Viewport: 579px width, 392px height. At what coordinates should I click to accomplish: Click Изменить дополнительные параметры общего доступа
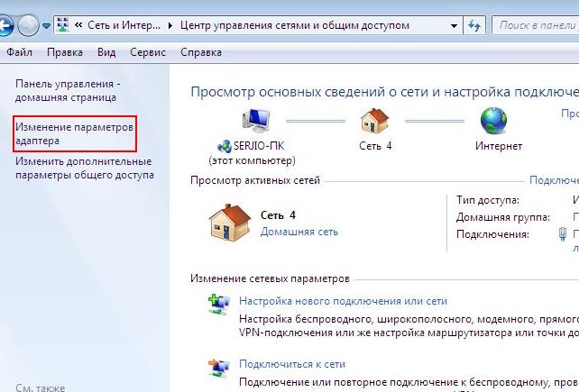[x=84, y=168]
